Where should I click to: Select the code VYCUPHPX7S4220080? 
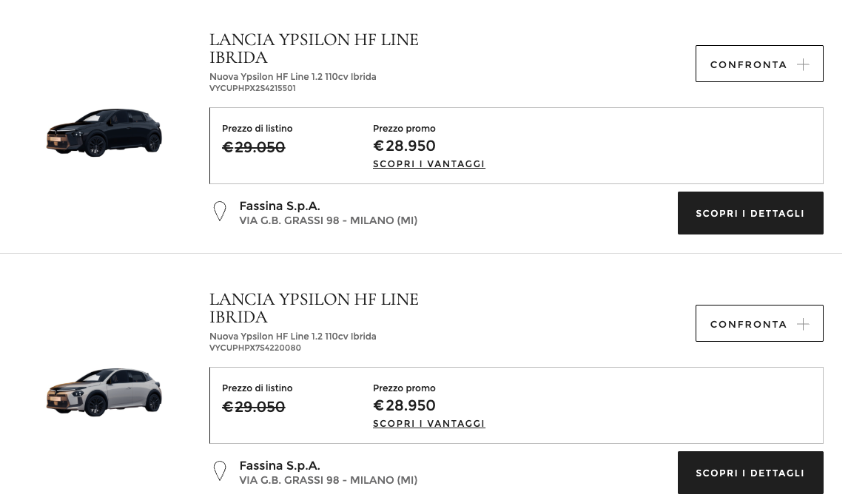tap(255, 348)
